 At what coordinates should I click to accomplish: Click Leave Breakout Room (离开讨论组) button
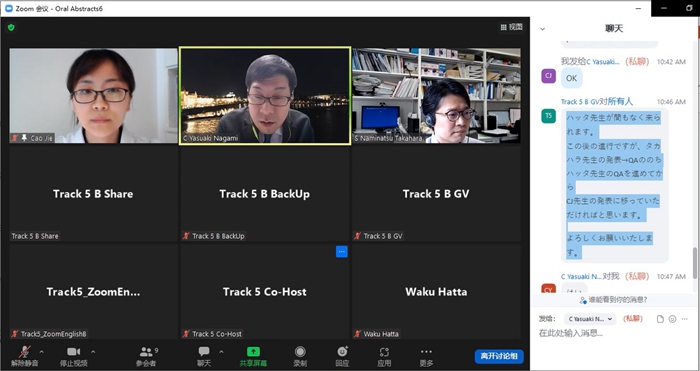(499, 356)
